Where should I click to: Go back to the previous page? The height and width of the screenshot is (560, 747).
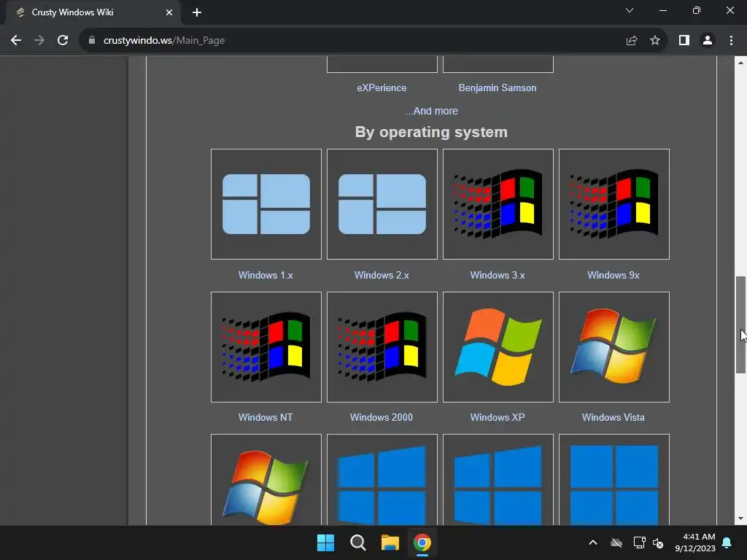click(x=16, y=41)
